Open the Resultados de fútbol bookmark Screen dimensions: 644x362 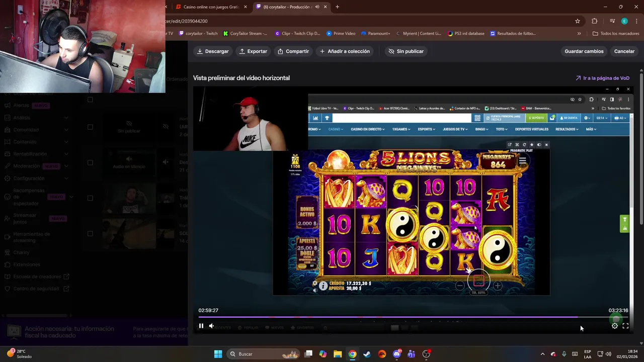pyautogui.click(x=513, y=34)
